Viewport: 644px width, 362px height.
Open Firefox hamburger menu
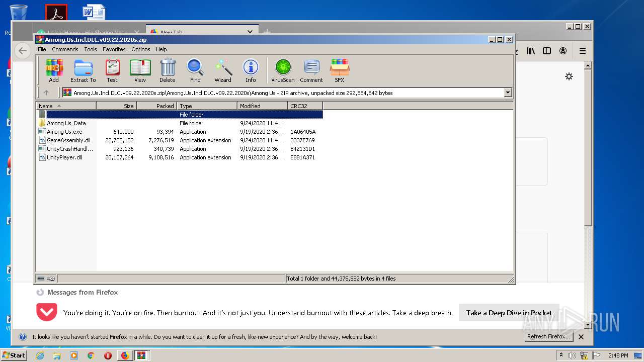(x=583, y=51)
